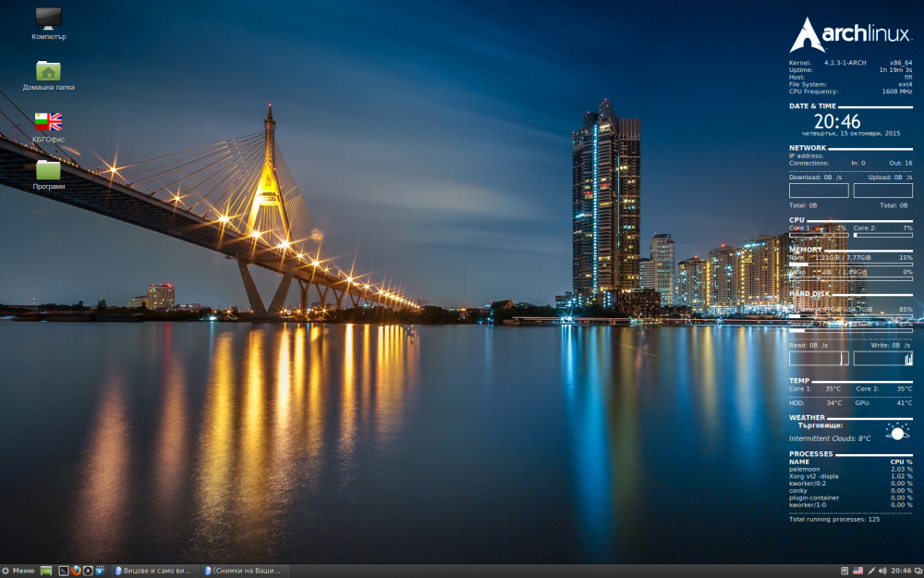The height and width of the screenshot is (578, 924).
Task: Click the kernel version '4.2.3-1-ARCH'
Action: tap(845, 63)
